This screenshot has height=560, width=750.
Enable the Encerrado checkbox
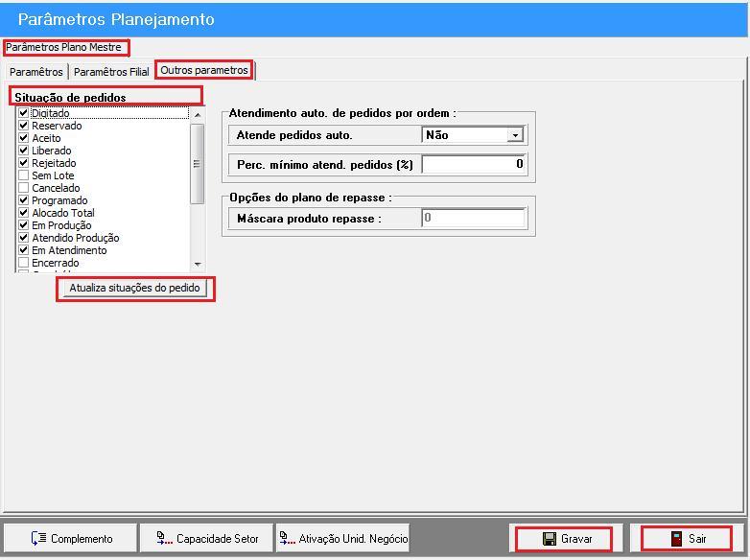click(24, 263)
